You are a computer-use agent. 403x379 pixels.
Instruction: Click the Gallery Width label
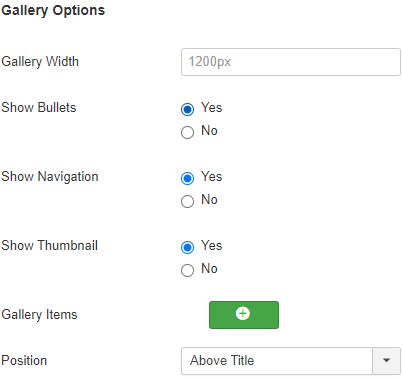(40, 62)
